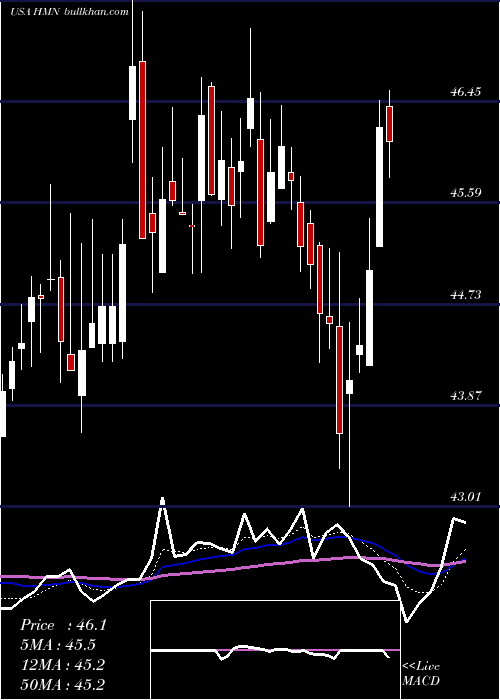Image resolution: width=500 pixels, height=700 pixels.
Task: Click the long red candle dropping below 43.87
Action: tap(340, 379)
